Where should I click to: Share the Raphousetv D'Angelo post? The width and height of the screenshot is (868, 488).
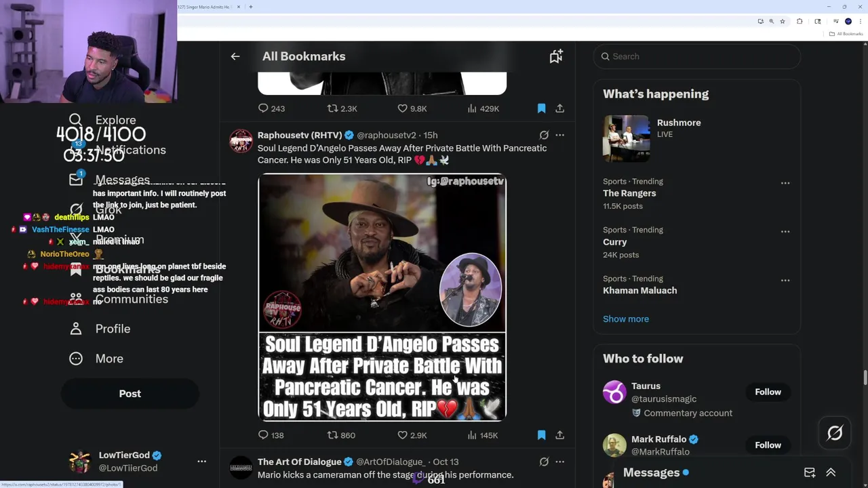pos(559,435)
